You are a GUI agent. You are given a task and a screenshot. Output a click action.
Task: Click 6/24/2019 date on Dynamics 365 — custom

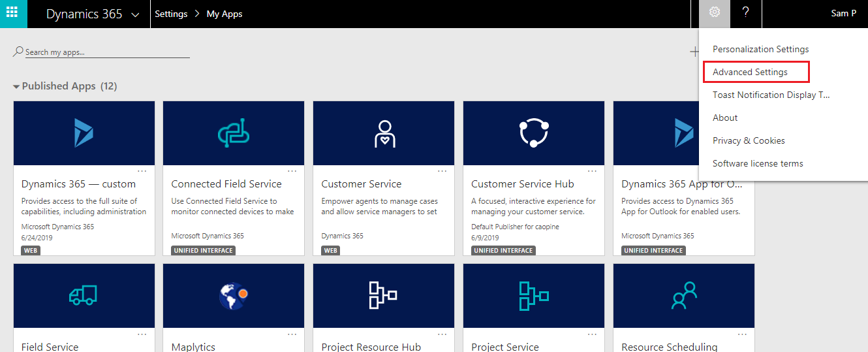pyautogui.click(x=37, y=238)
